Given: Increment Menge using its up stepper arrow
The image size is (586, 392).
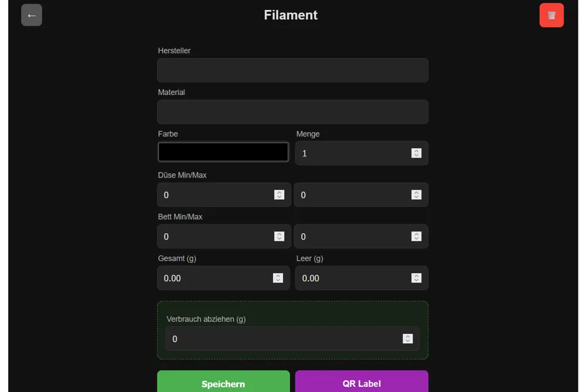Looking at the screenshot, I should pyautogui.click(x=417, y=151).
